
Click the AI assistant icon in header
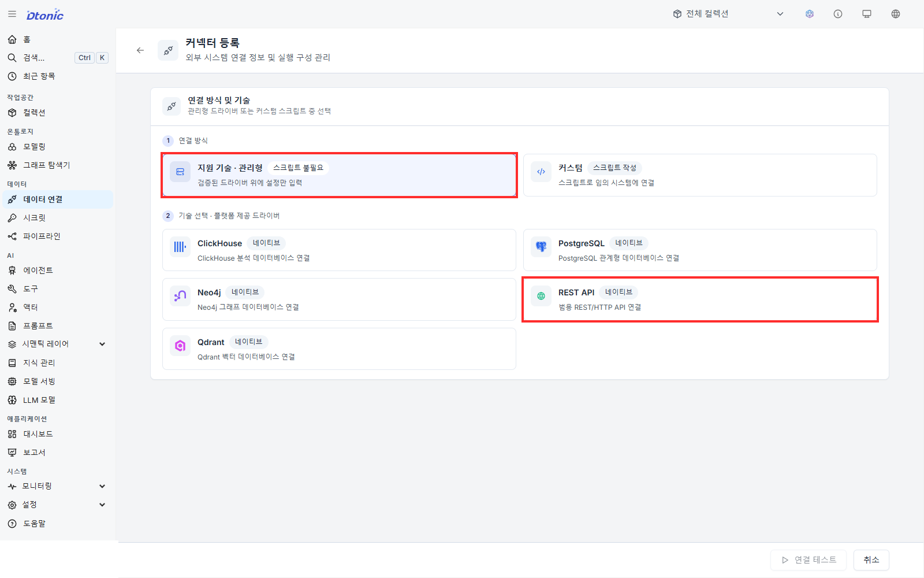pos(810,14)
